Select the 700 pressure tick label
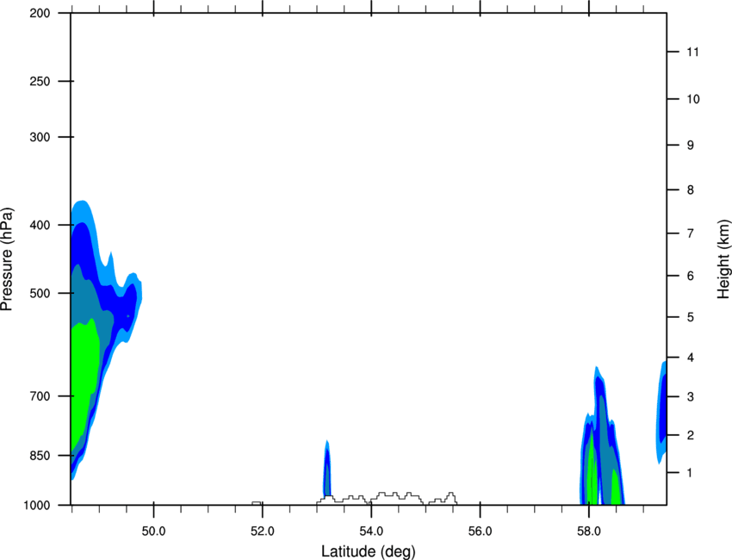Screen dimensions: 732x560 coord(40,396)
